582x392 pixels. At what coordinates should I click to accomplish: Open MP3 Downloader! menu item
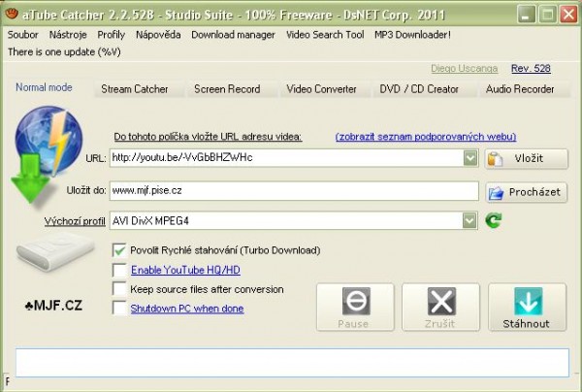pyautogui.click(x=412, y=35)
